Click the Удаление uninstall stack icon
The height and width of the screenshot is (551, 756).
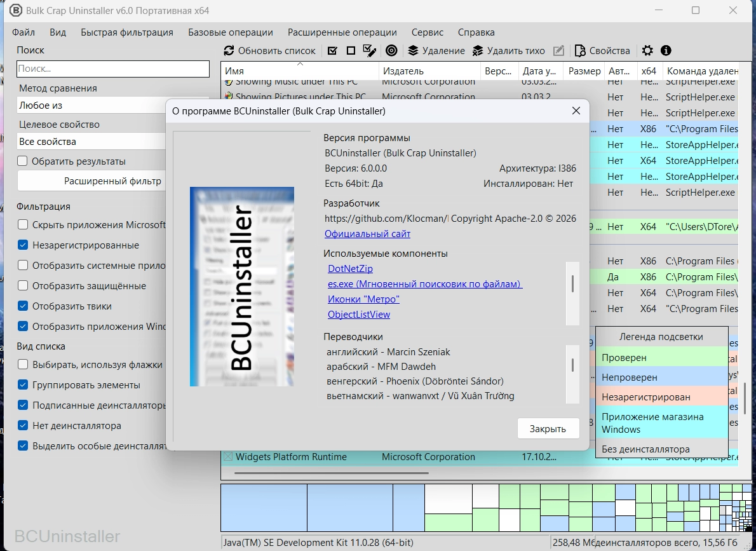click(413, 51)
